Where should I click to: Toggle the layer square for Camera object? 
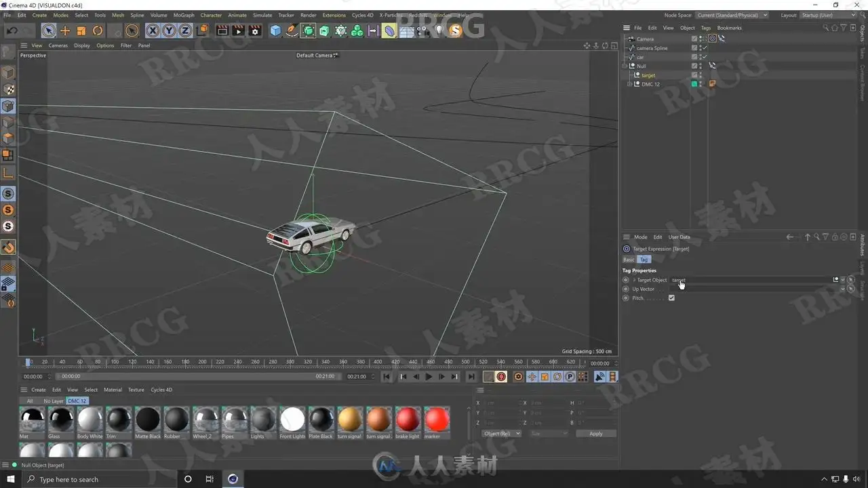(x=694, y=39)
